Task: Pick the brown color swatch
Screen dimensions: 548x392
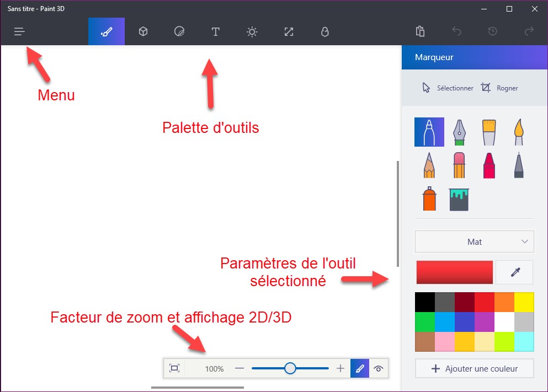Action: click(424, 341)
